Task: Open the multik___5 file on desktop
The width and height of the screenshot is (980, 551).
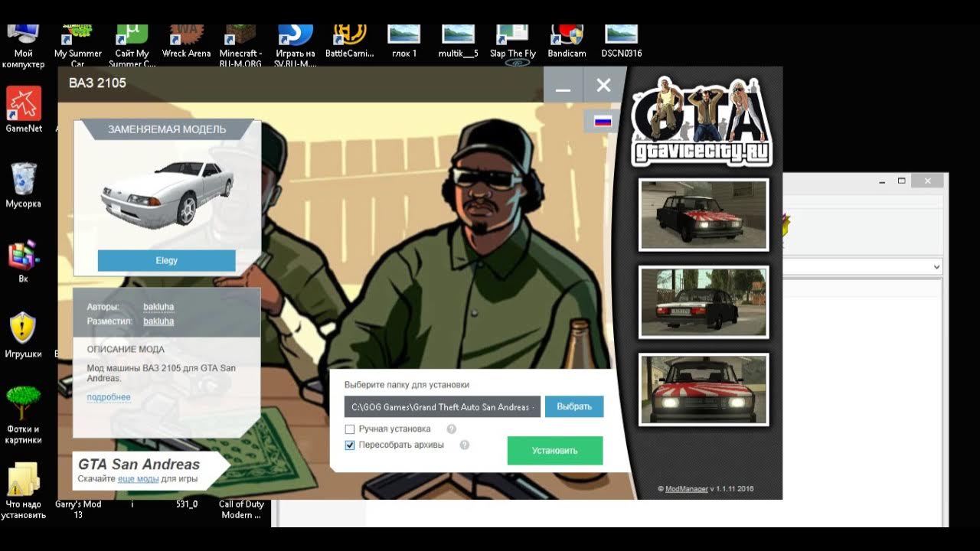Action: click(x=458, y=42)
